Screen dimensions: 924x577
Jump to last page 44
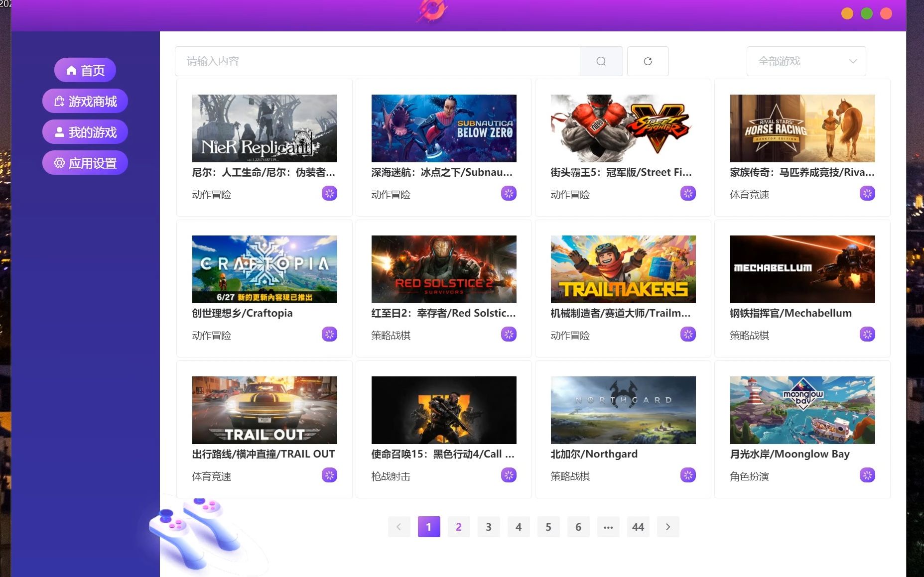click(638, 527)
